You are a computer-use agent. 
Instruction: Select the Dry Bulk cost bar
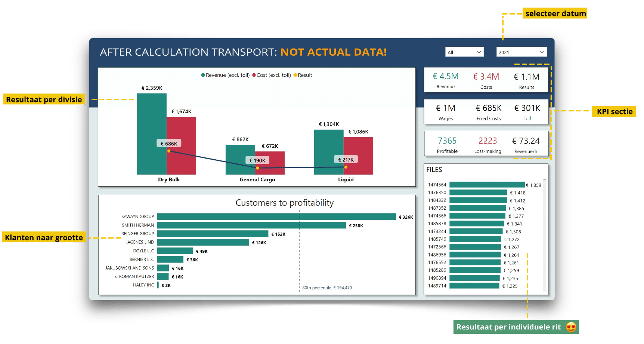(x=181, y=146)
